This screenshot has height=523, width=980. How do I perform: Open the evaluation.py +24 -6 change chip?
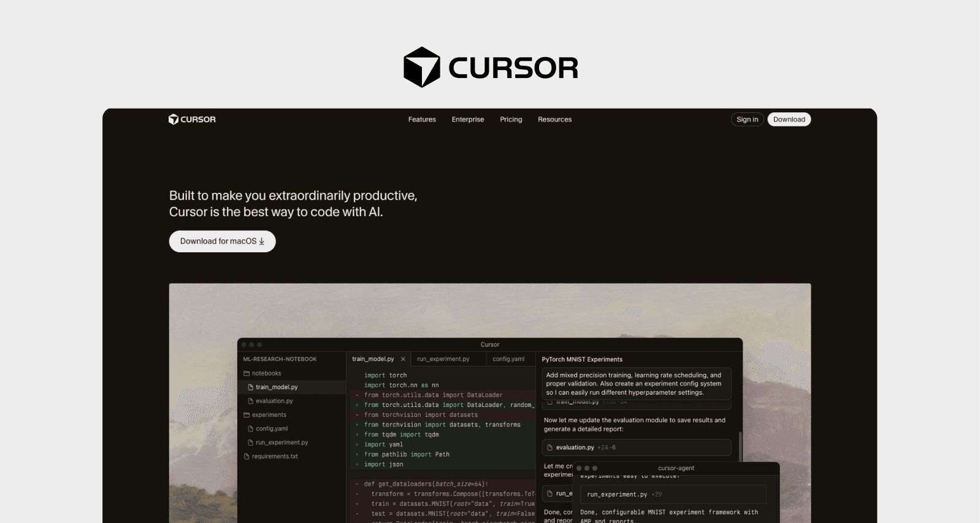(x=636, y=447)
